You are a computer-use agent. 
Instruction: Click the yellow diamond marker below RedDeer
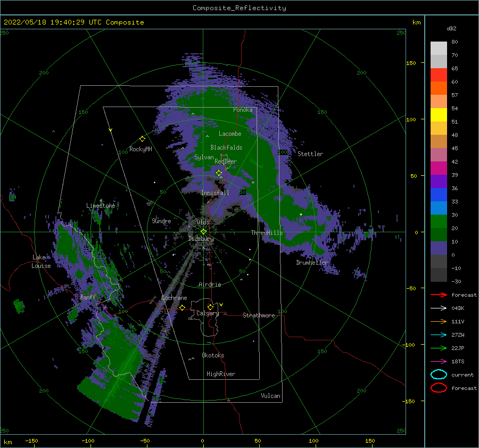tap(219, 173)
